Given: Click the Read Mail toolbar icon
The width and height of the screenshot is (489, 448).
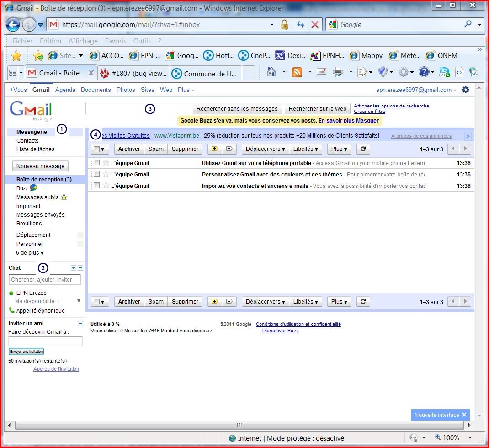Looking at the screenshot, I should [x=322, y=72].
